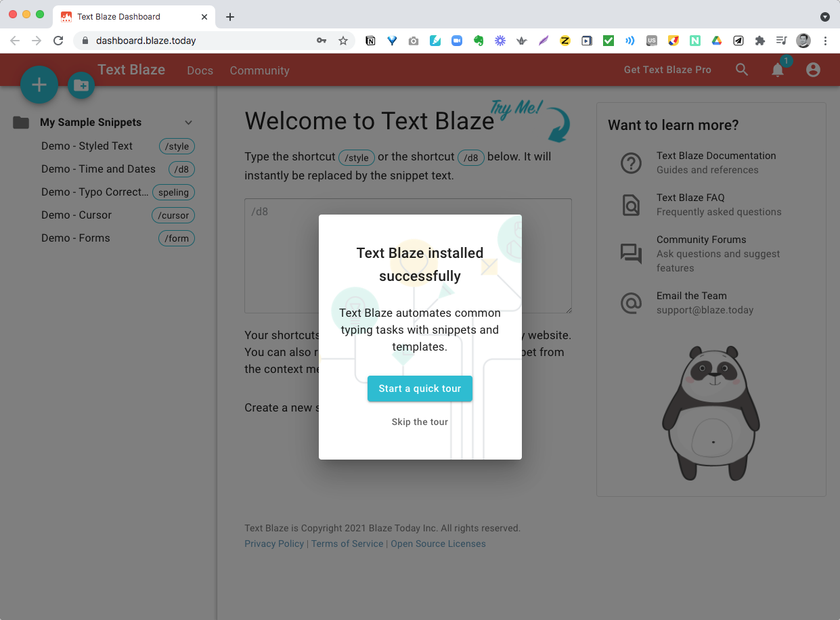The image size is (840, 620).
Task: Click the email at-sign icon
Action: pyautogui.click(x=631, y=303)
